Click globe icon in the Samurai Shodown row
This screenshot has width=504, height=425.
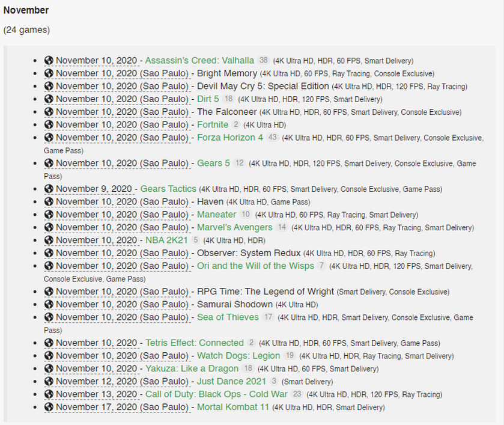[x=49, y=304]
